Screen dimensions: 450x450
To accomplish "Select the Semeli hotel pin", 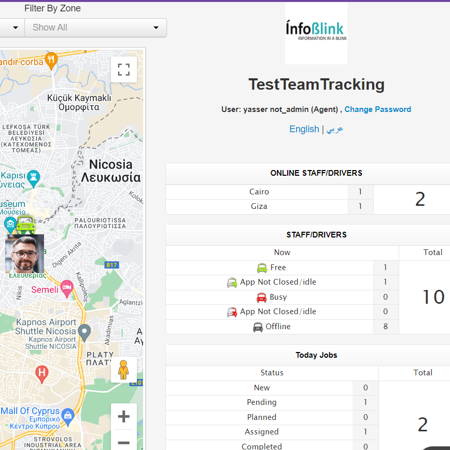I will tap(67, 288).
